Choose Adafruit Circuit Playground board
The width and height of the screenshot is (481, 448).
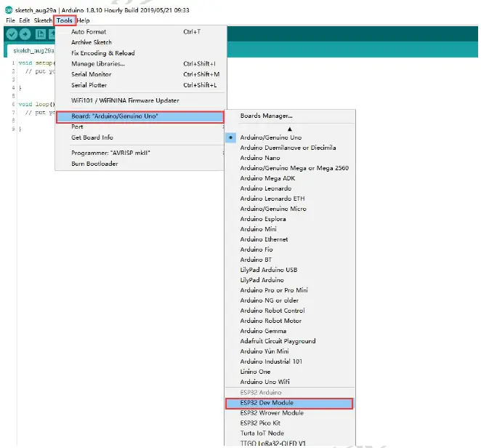pyautogui.click(x=290, y=341)
